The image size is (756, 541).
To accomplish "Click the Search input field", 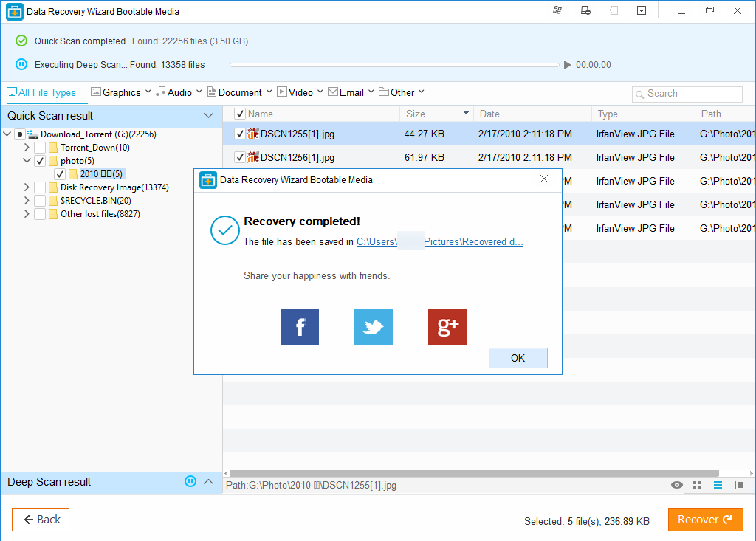I will pyautogui.click(x=687, y=94).
